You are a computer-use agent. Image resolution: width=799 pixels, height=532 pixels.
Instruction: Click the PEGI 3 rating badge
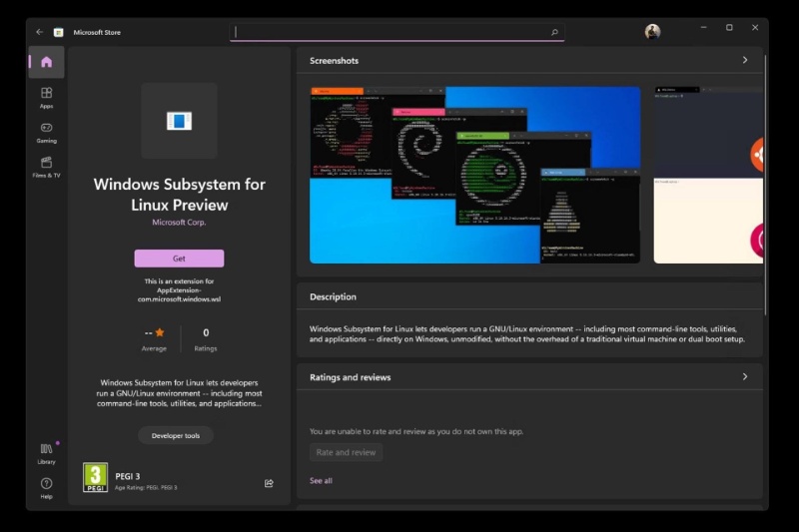click(95, 477)
